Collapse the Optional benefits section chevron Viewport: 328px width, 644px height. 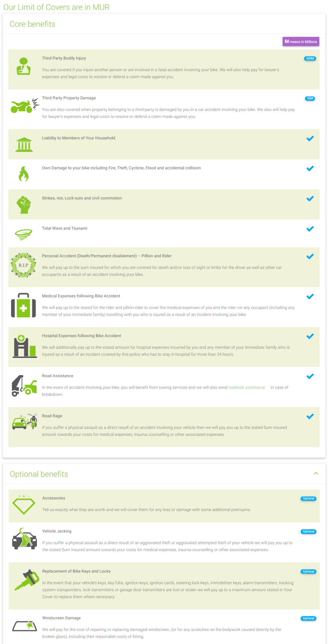[x=316, y=473]
